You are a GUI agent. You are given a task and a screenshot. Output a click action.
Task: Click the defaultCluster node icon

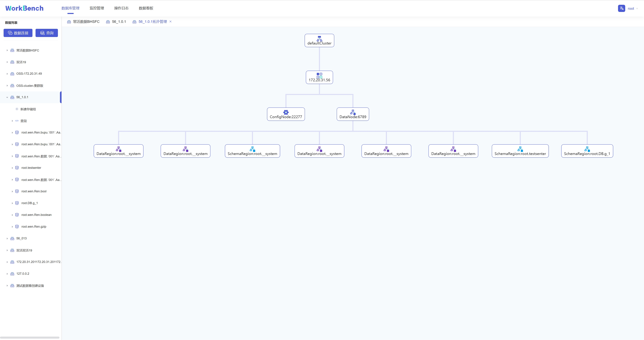(x=319, y=39)
